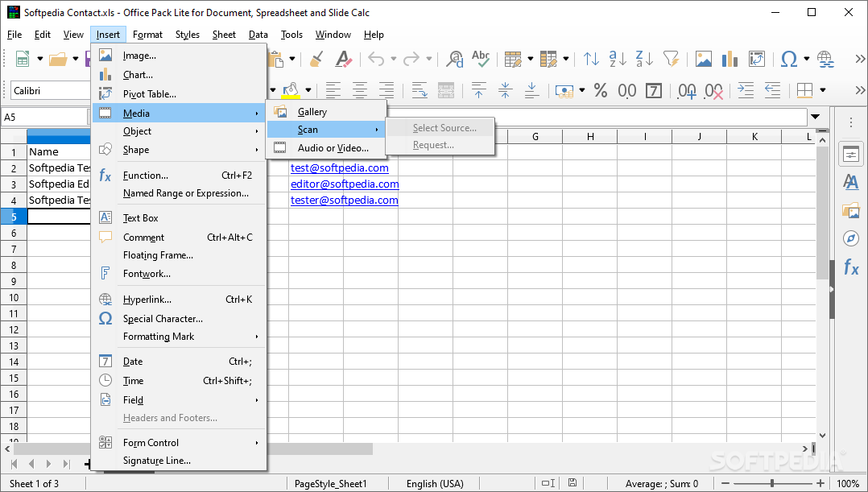
Task: Show more toolbar buttons chevron
Action: 860,59
